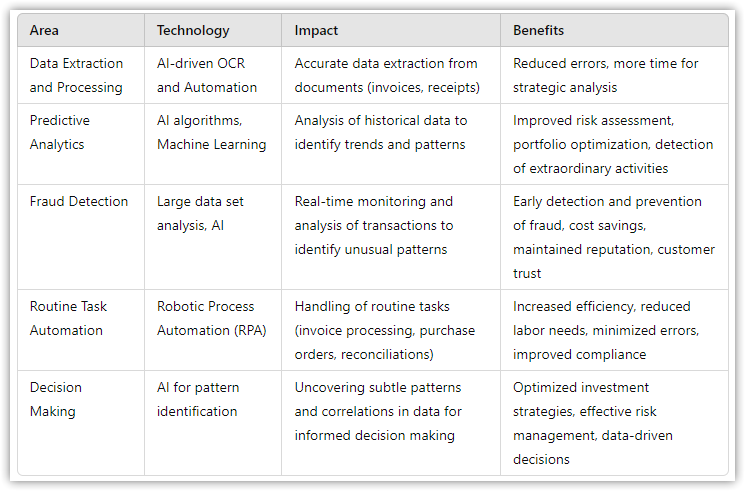This screenshot has height=491, width=745.
Task: Select the Improved risk assessment benefits cell
Action: click(614, 144)
